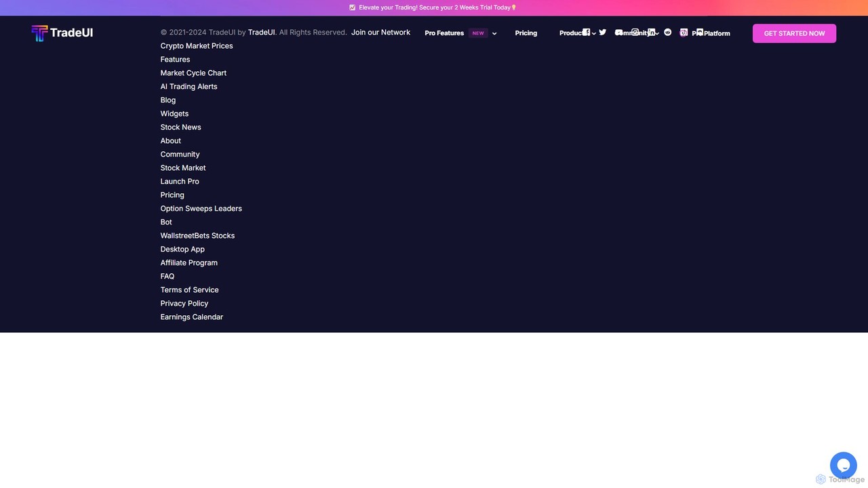Viewport: 868px width, 488px height.
Task: Open the AI Trading Alerts link
Action: pyautogui.click(x=189, y=87)
